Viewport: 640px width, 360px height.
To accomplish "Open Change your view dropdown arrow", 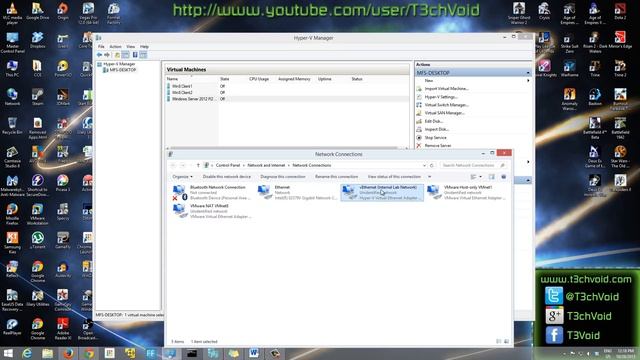I will tap(481, 177).
